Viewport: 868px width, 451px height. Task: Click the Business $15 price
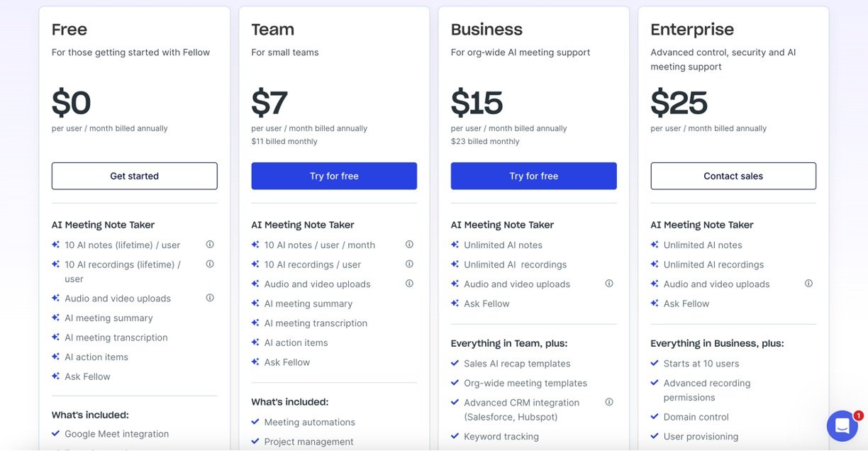[x=477, y=104]
